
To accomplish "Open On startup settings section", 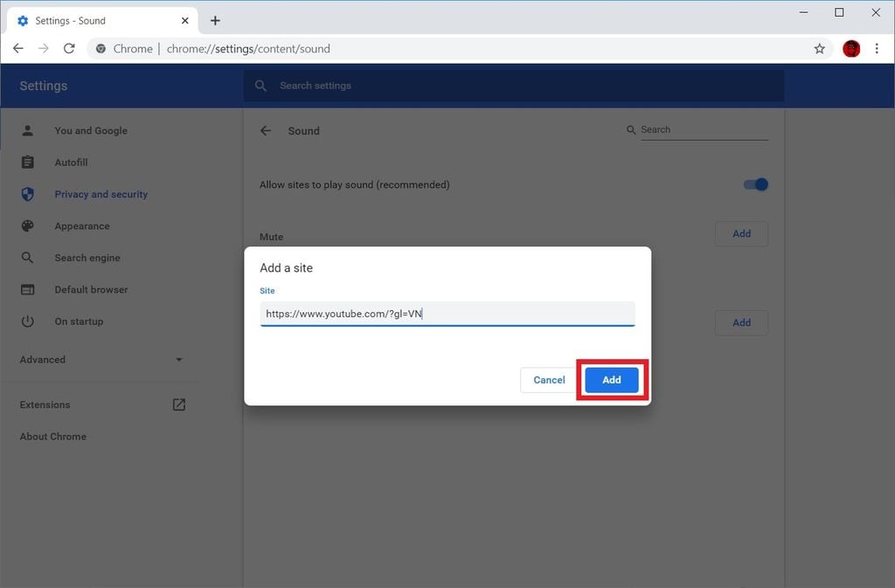I will pyautogui.click(x=79, y=322).
